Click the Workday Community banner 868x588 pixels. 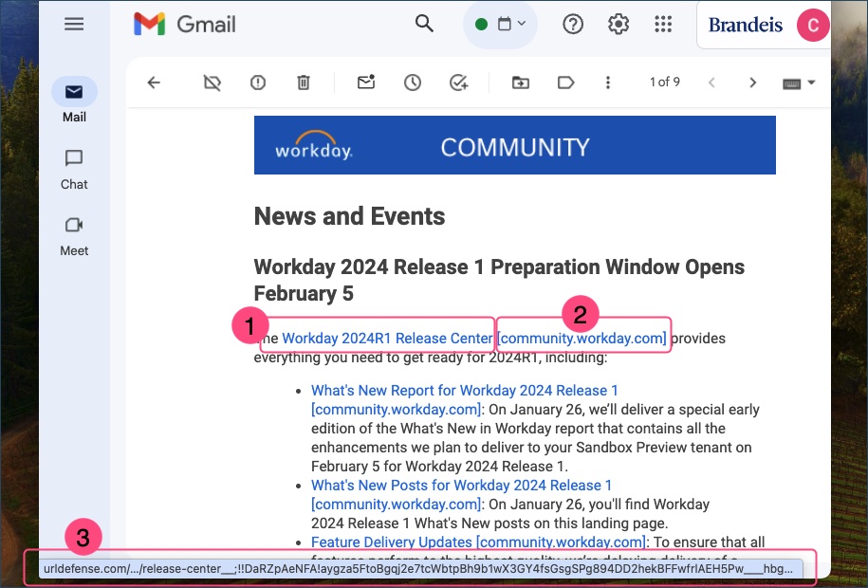(x=515, y=145)
